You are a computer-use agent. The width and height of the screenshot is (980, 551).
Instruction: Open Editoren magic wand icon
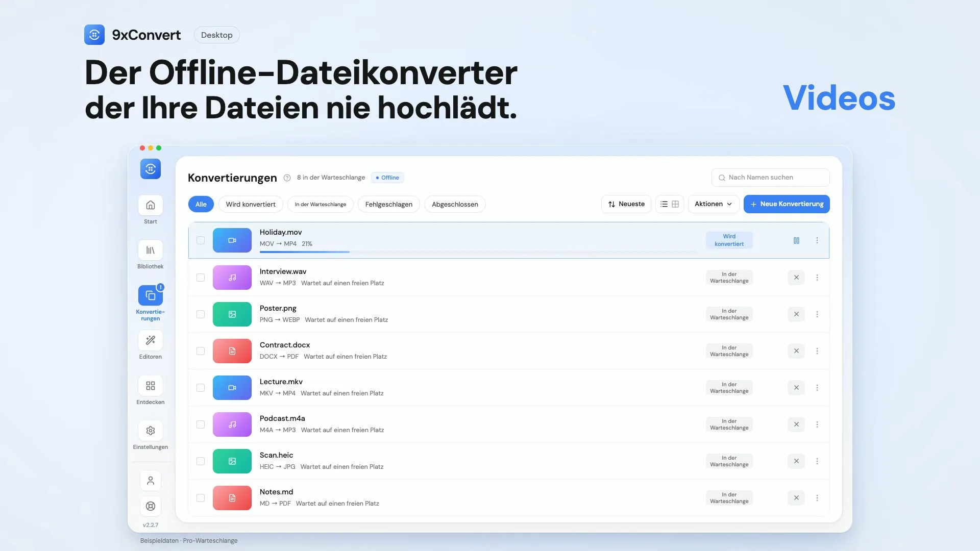point(150,340)
